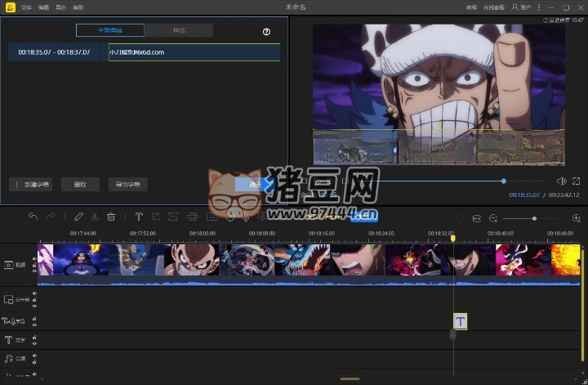Click the yellow playhead marker on ruler
Image resolution: width=588 pixels, height=385 pixels.
pyautogui.click(x=453, y=239)
